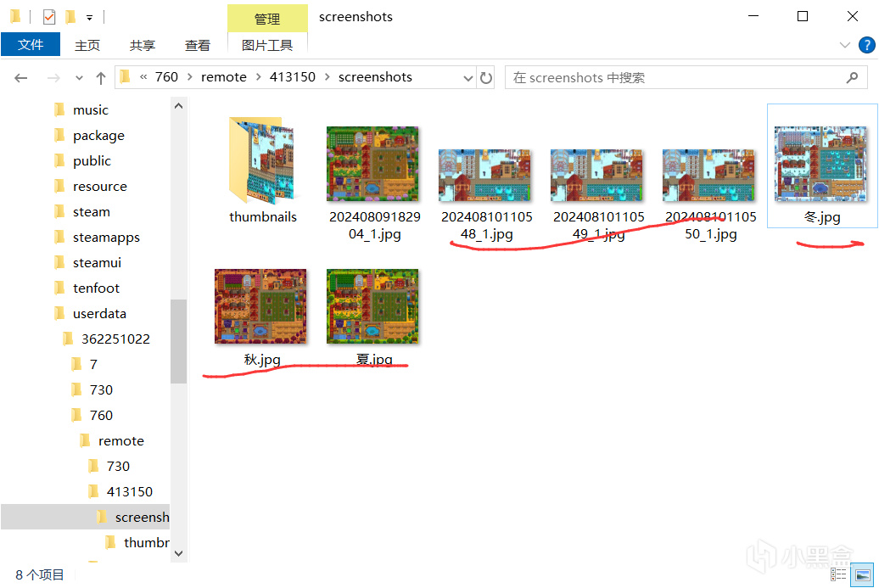Select the 管理 contextual tab

click(267, 19)
